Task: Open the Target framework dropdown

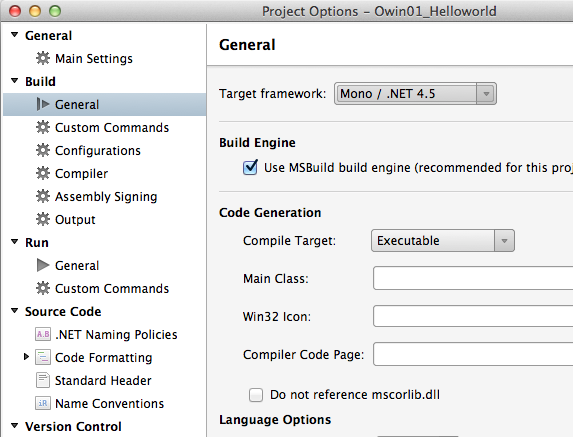Action: pos(415,94)
